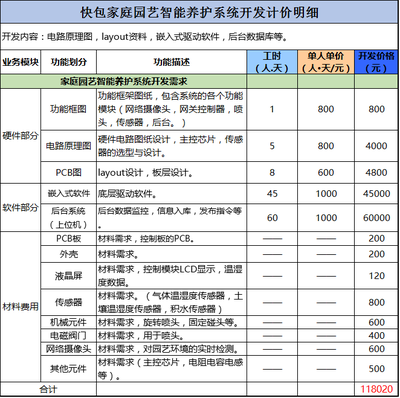Click the 工时 value 45 for 嵌入式软件
This screenshot has height=398, width=400.
(x=272, y=193)
